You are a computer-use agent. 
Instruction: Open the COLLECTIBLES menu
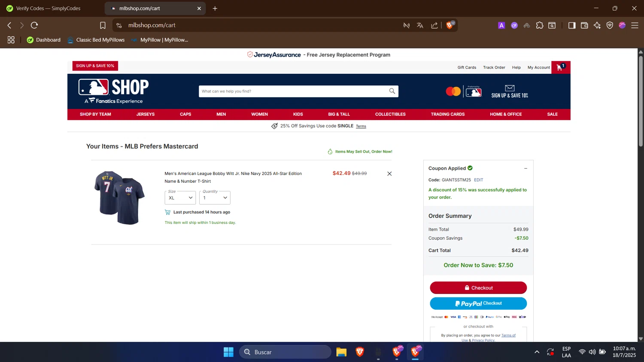coord(390,115)
